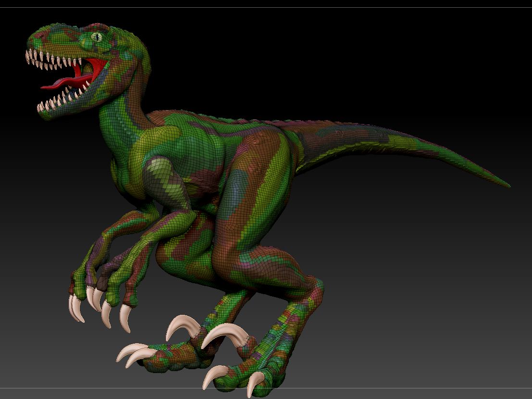The height and width of the screenshot is (399, 532).
Task: Select the large raised sickle foot claw
Action: [x=226, y=333]
